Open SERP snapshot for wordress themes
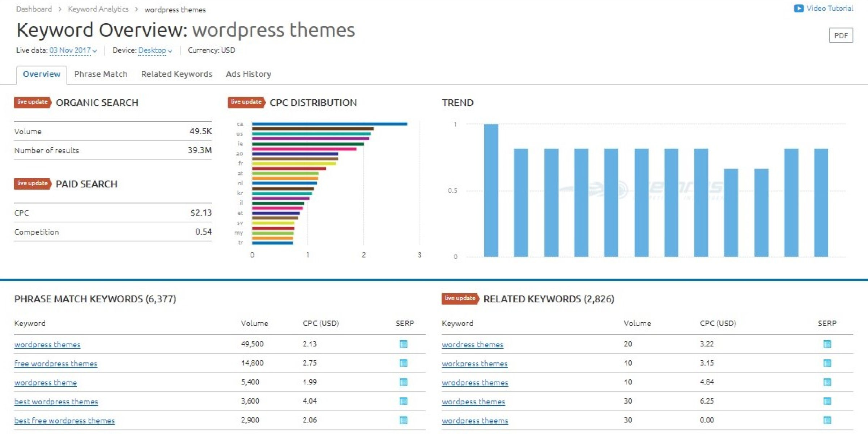The image size is (868, 434). coord(827,344)
